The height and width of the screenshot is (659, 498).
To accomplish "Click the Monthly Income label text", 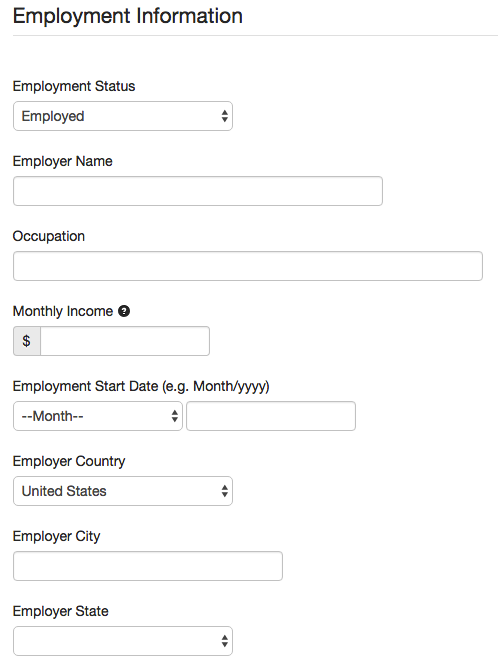I will (63, 311).
